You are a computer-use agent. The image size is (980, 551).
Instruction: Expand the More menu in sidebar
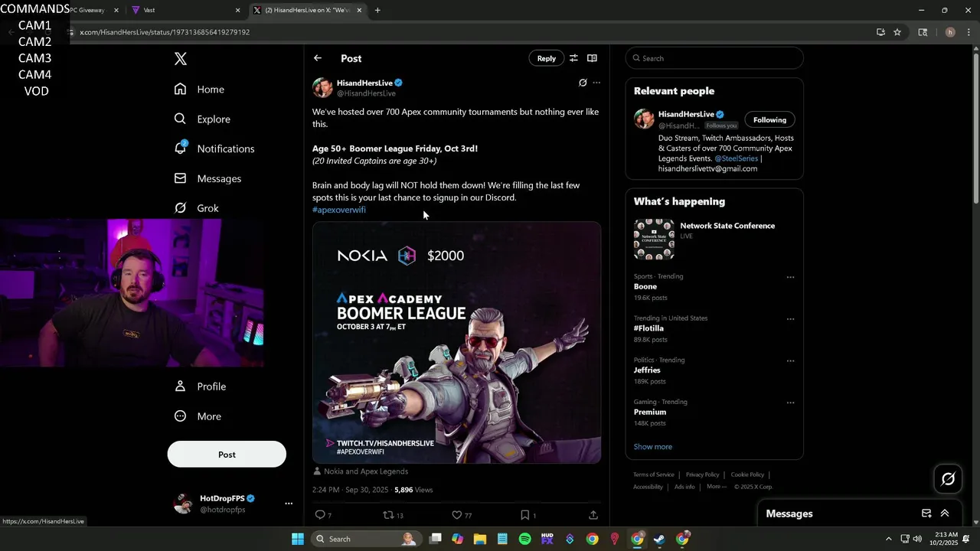coord(198,416)
